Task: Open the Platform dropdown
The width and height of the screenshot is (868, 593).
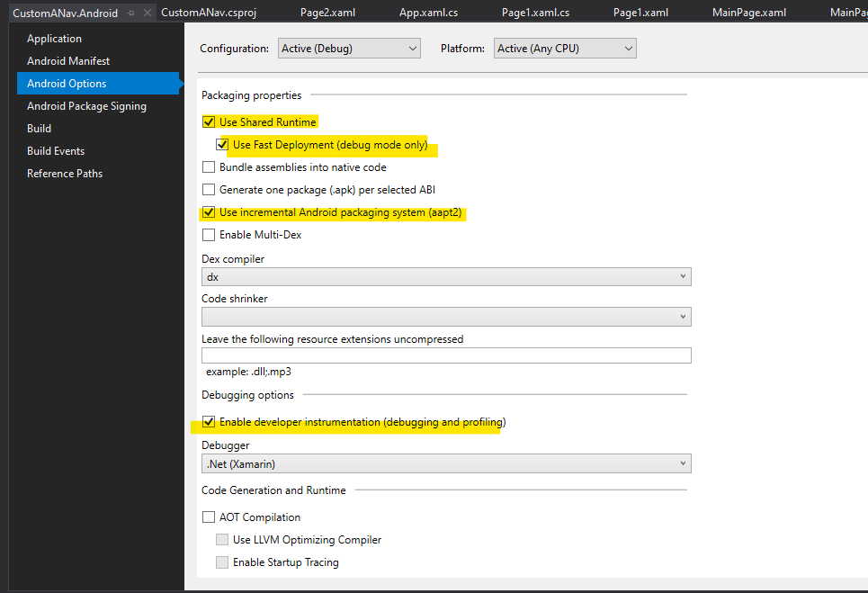Action: pos(565,49)
